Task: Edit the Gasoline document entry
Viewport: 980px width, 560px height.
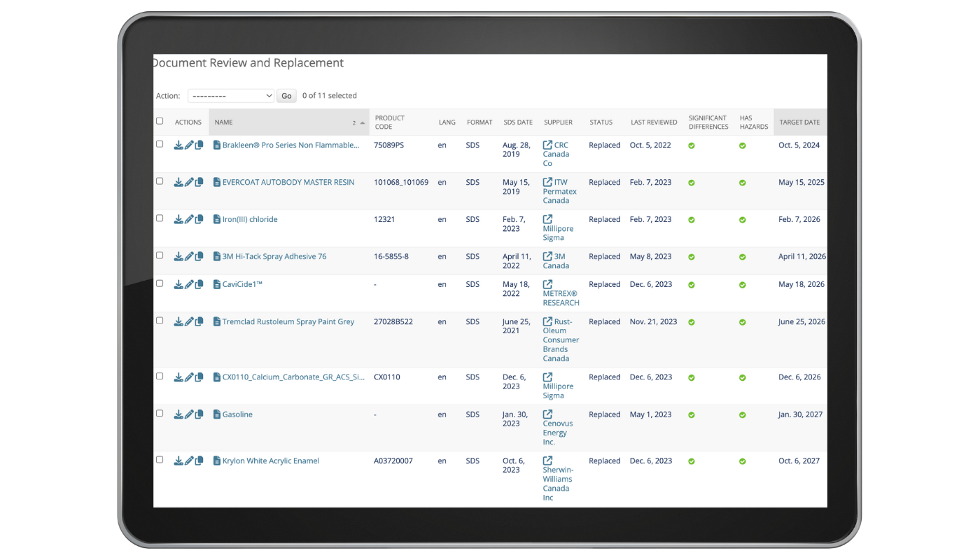Action: click(x=189, y=414)
